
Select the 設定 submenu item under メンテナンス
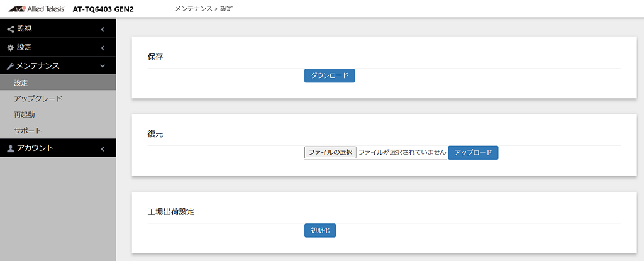click(58, 82)
